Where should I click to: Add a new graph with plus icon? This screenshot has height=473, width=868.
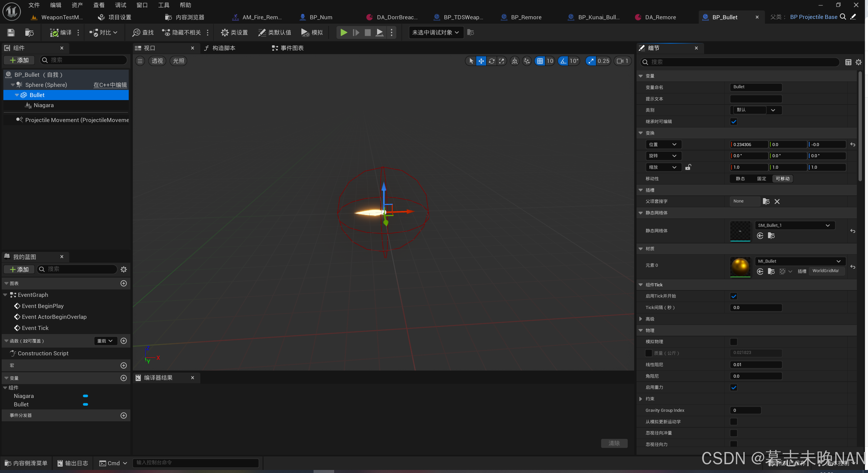pos(124,283)
